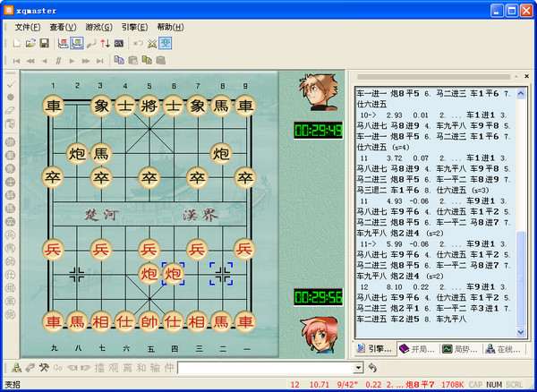Click the 炮8平7 move in status bar

420,385
